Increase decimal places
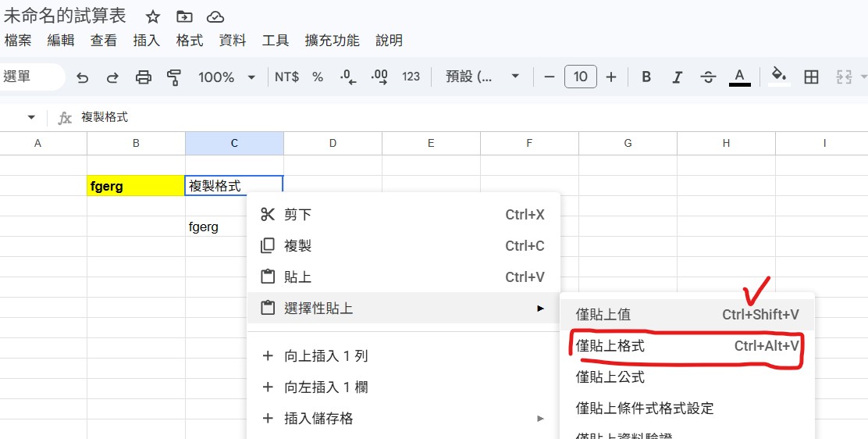 pos(379,77)
